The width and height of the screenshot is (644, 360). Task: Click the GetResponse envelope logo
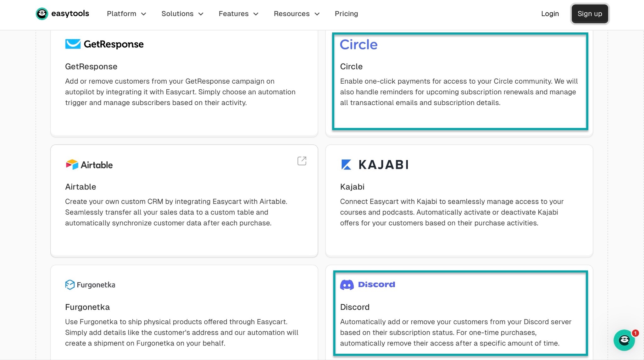point(73,44)
